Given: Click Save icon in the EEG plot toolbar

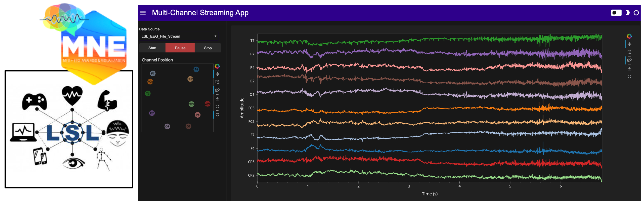Looking at the screenshot, I should [629, 69].
